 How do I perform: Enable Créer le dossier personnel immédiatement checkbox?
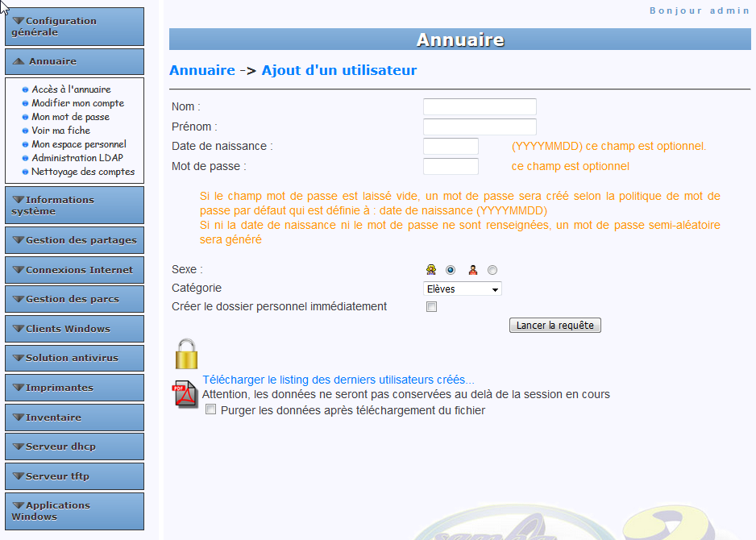[x=431, y=306]
